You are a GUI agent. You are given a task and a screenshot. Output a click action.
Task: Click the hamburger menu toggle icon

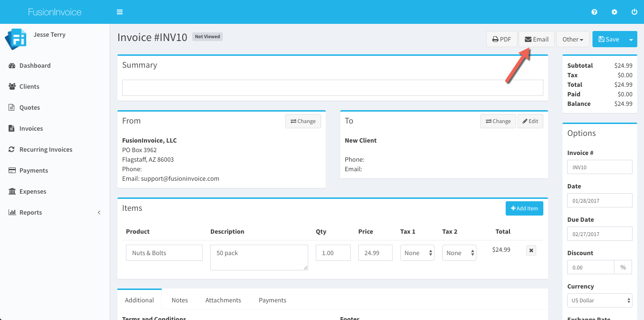tap(120, 12)
